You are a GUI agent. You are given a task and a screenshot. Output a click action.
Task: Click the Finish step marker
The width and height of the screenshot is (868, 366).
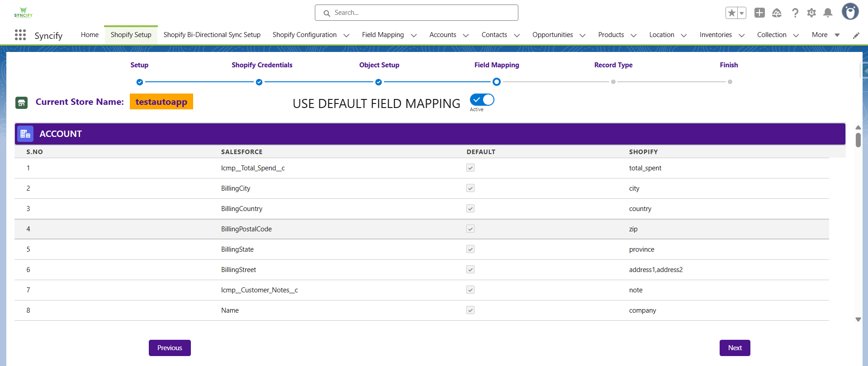pos(730,82)
